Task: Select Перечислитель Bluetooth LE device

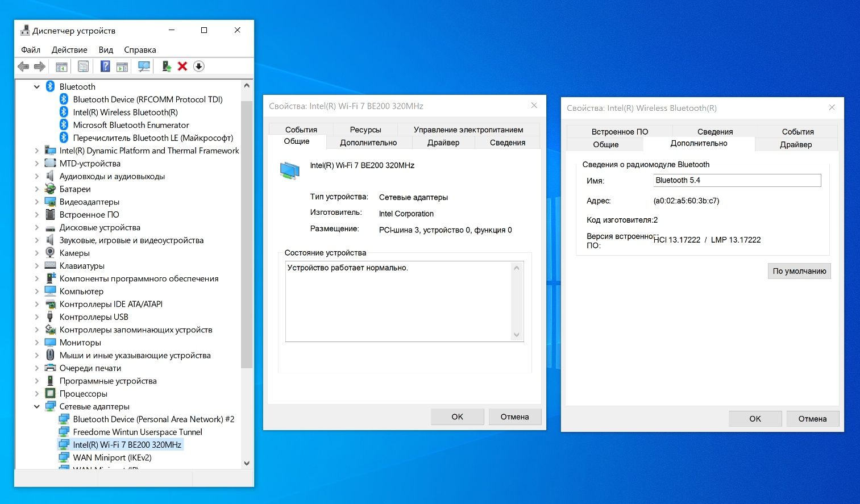Action: coord(153,138)
